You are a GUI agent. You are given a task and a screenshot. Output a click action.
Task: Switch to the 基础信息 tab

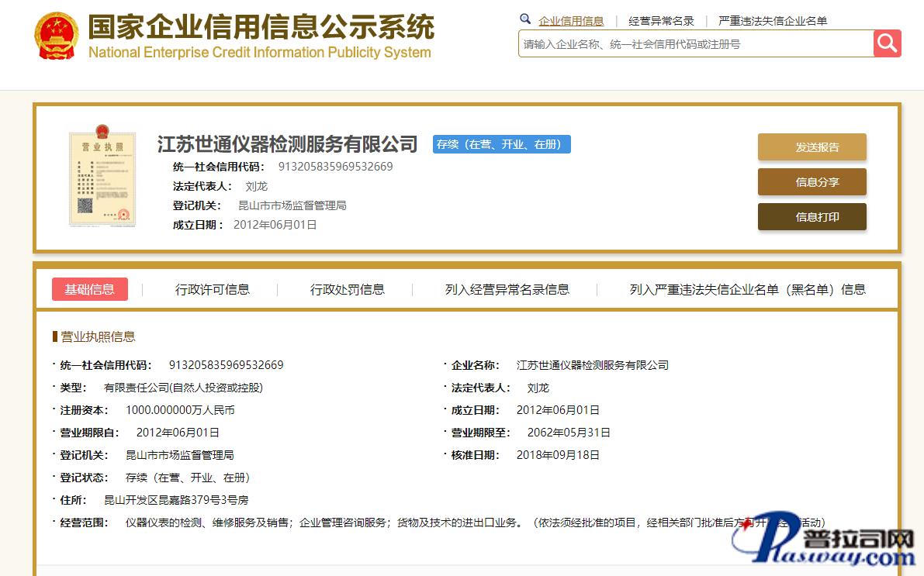click(x=90, y=289)
